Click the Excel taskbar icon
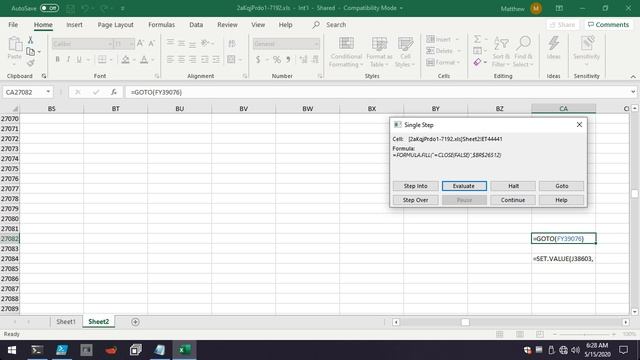The height and width of the screenshot is (360, 640). pos(184,350)
